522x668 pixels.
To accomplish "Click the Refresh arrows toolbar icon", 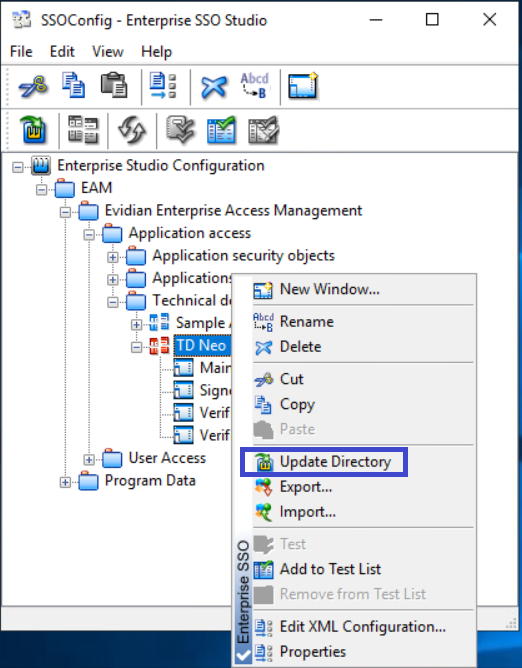I will click(132, 130).
